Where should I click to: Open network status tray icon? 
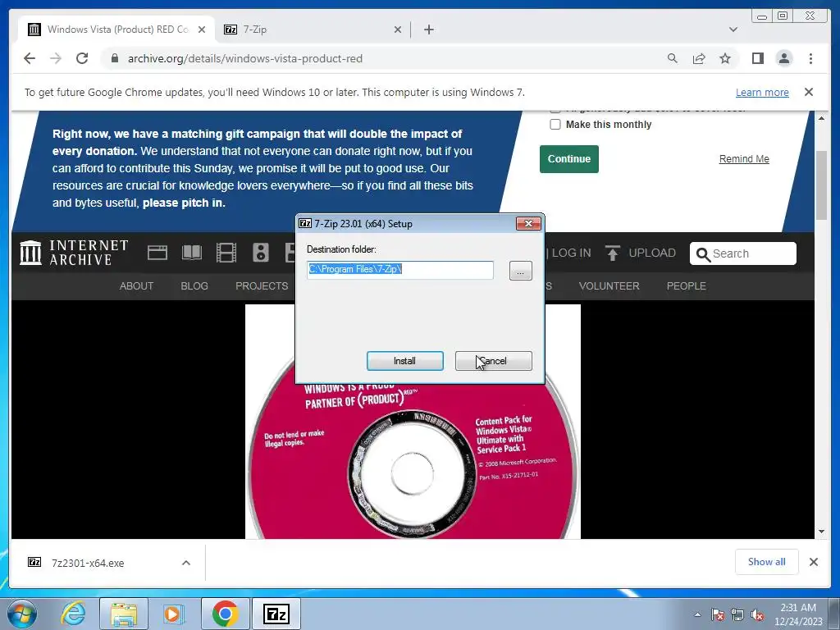point(737,614)
